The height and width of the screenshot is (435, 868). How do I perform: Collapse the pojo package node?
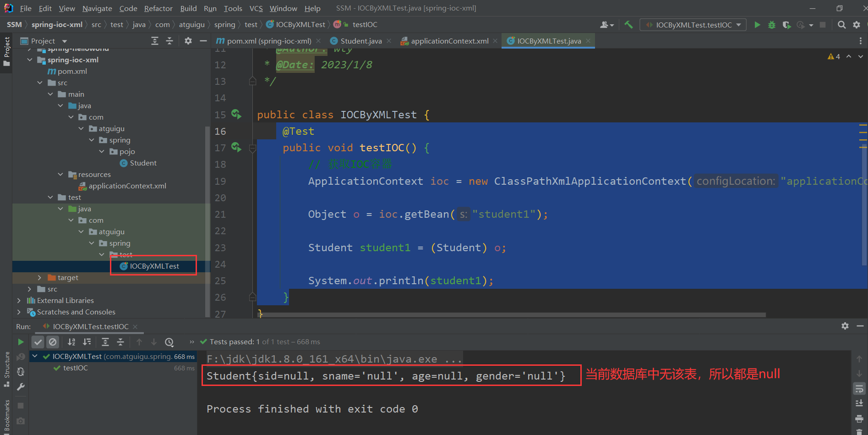tap(102, 152)
